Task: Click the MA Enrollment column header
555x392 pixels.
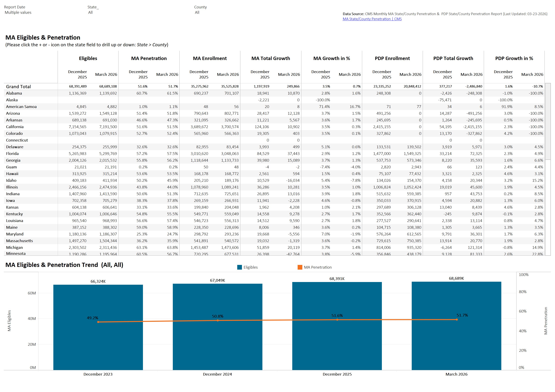Action: (210, 59)
